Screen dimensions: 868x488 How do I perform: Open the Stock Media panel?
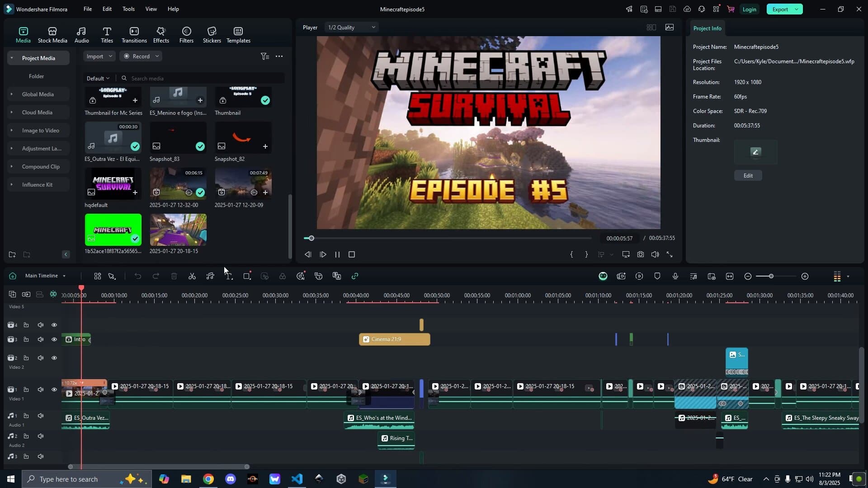coord(52,34)
